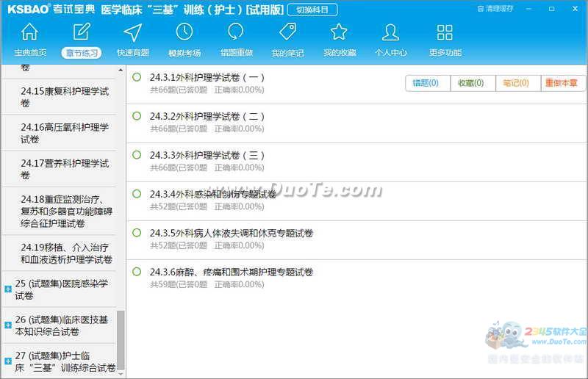Click the 章节练习 tab label
Viewport: 588px width, 379px height.
[x=82, y=53]
